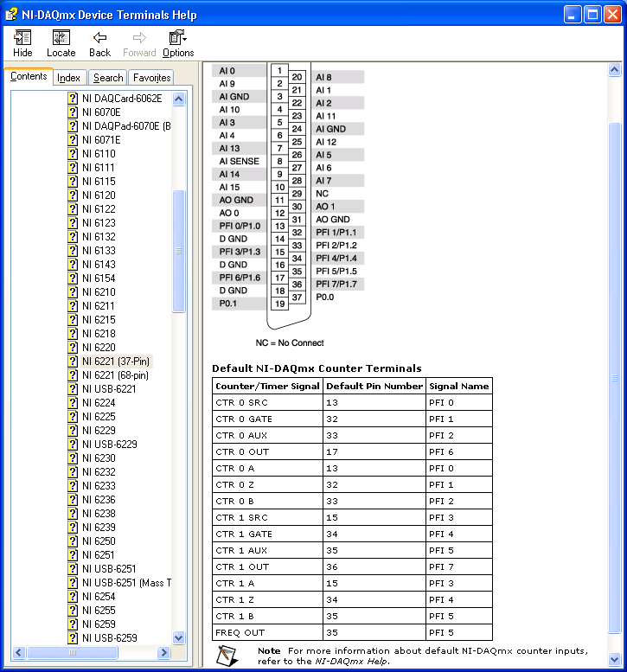Open the NI 6120 topic

pos(99,195)
